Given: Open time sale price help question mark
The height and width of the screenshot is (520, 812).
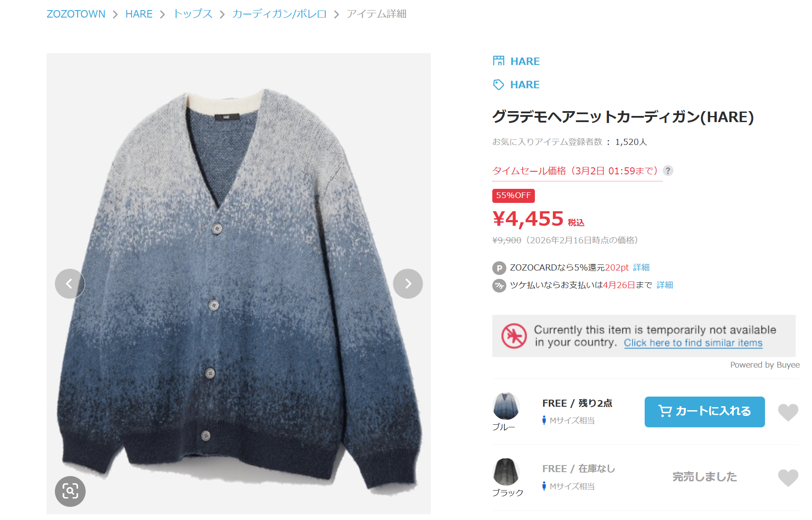Looking at the screenshot, I should (x=668, y=170).
